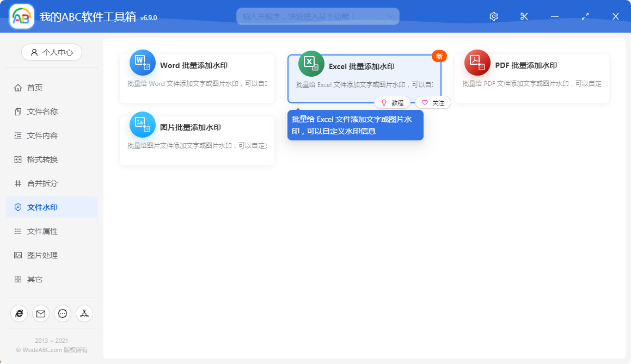The height and width of the screenshot is (364, 631).
Task: Open the PDF 批量添加水印 tool icon
Action: pyautogui.click(x=477, y=63)
